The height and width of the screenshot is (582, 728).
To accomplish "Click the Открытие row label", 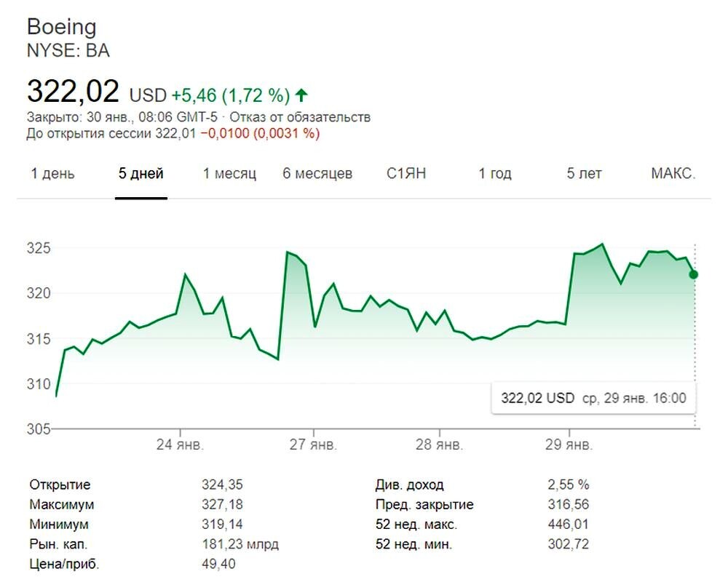I will tap(60, 485).
